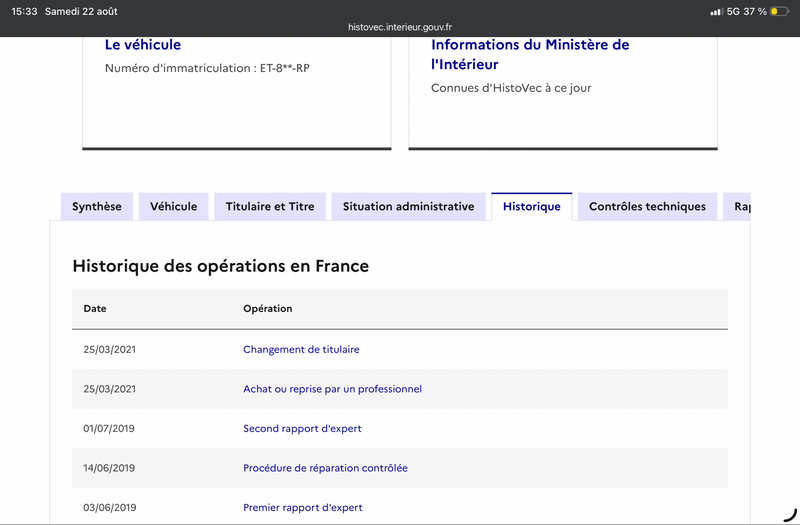Tap the 15:33 clock in status bar
Image resolution: width=800 pixels, height=525 pixels.
[x=24, y=11]
